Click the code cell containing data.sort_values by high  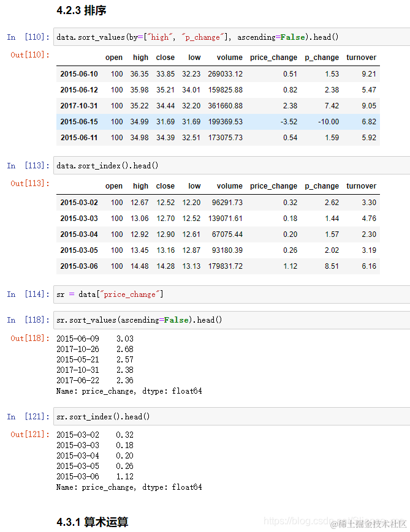(232, 37)
